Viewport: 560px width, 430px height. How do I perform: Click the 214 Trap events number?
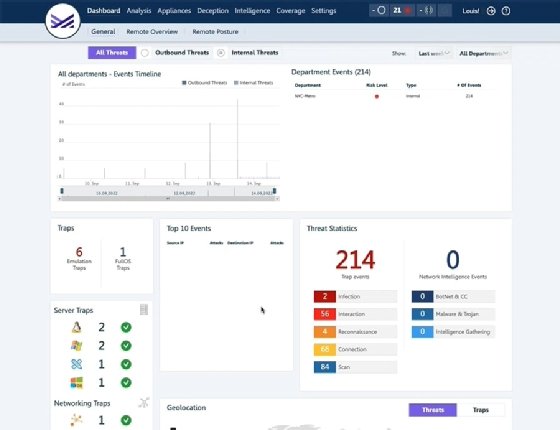tap(355, 259)
